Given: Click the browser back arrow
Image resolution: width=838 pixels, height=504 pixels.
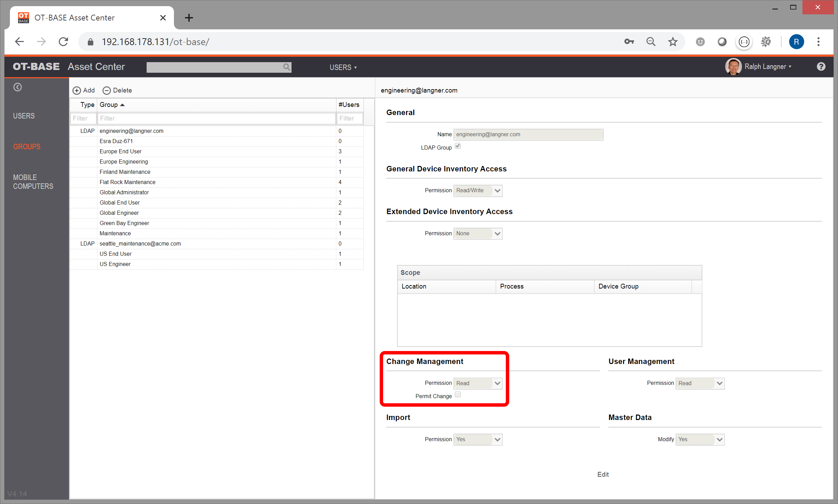Looking at the screenshot, I should 19,42.
